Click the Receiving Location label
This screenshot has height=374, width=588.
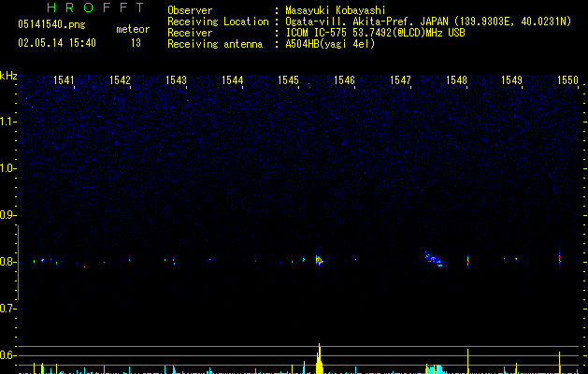(x=218, y=22)
